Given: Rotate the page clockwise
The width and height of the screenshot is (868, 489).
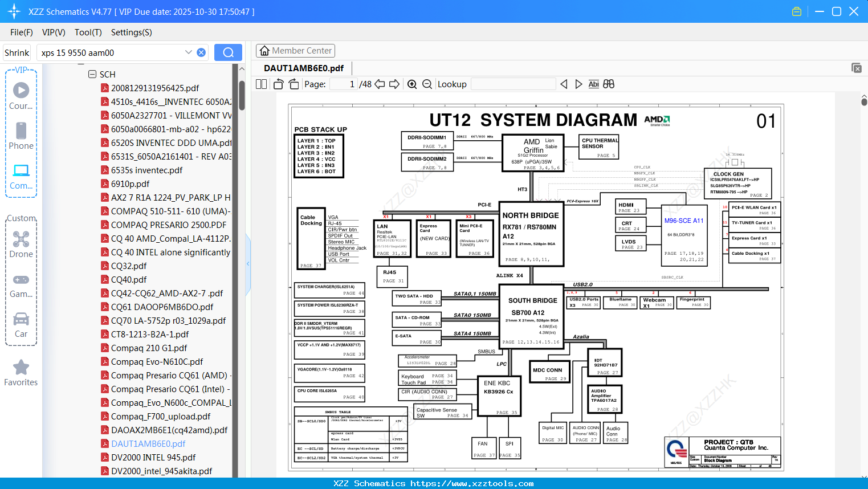Looking at the screenshot, I should pos(294,84).
